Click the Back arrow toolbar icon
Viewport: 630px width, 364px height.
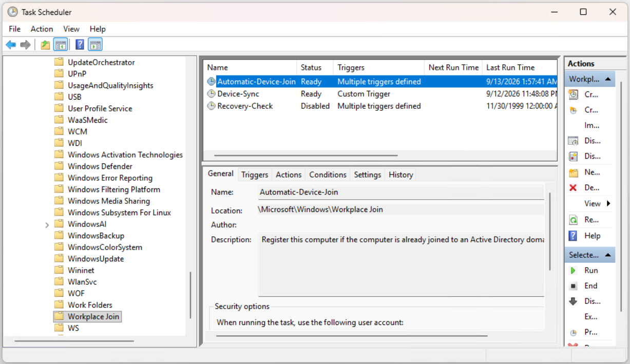[11, 45]
